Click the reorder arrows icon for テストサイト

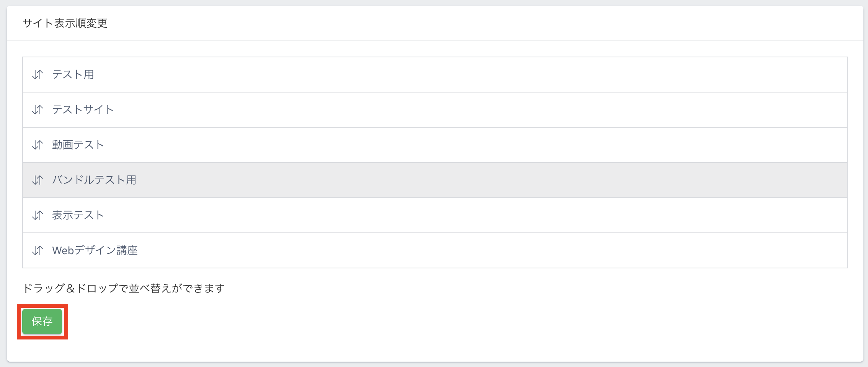tap(38, 110)
